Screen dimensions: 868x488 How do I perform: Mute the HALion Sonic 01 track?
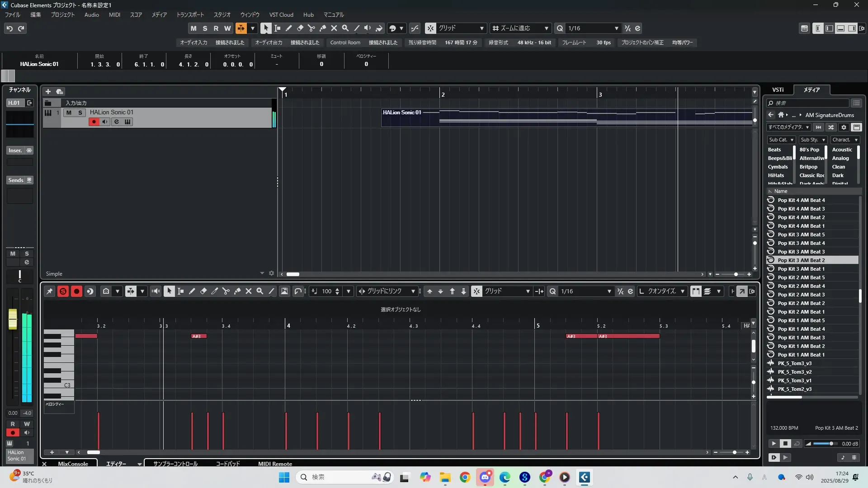(69, 113)
